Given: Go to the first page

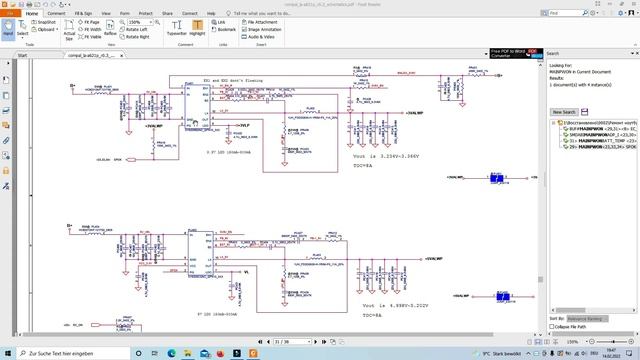Looking at the screenshot, I should [x=260, y=342].
